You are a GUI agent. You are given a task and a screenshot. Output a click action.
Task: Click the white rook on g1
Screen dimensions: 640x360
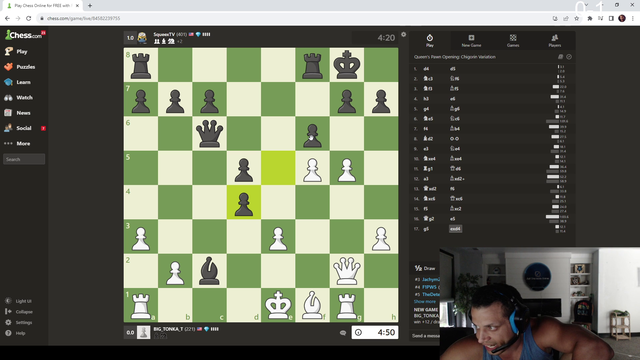click(347, 305)
